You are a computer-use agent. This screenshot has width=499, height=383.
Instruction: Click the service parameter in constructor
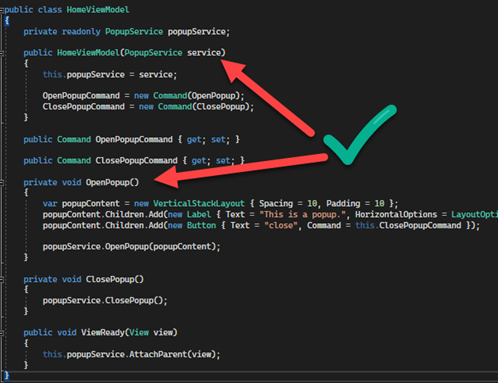tap(204, 53)
